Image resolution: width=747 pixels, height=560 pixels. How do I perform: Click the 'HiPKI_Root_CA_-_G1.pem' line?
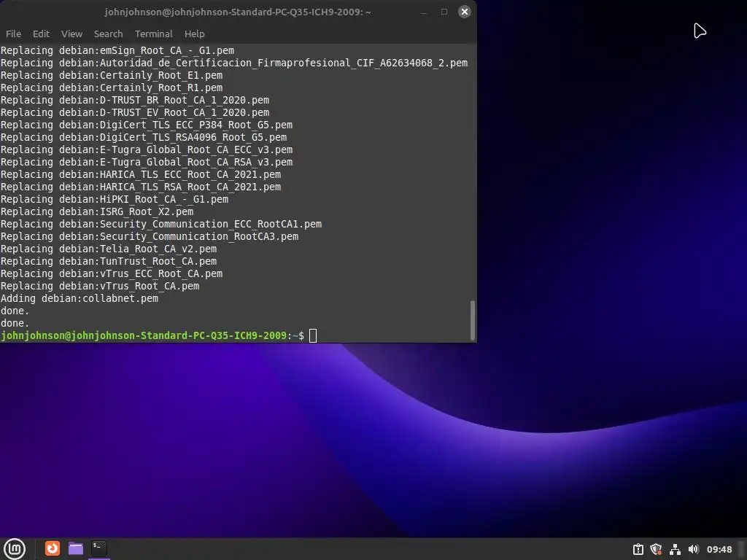pyautogui.click(x=115, y=199)
